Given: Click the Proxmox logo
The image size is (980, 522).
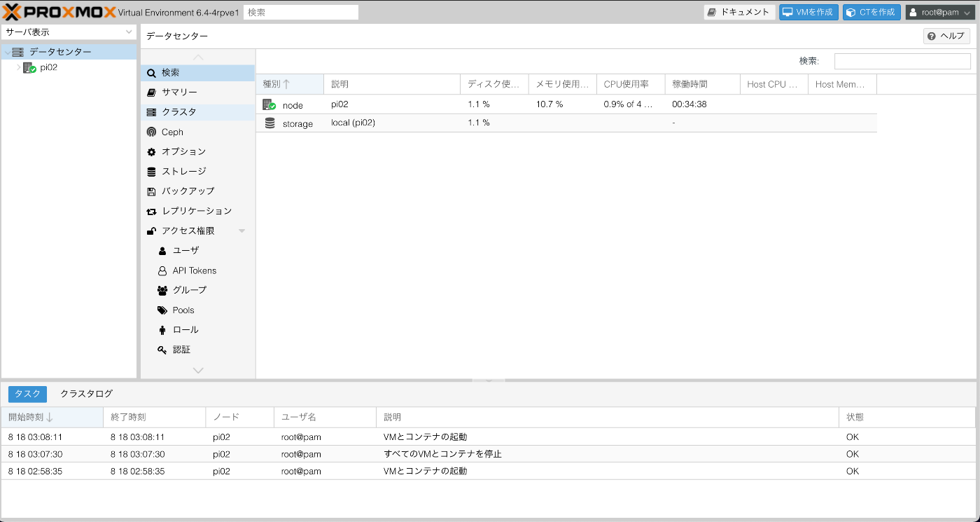Looking at the screenshot, I should (x=59, y=12).
